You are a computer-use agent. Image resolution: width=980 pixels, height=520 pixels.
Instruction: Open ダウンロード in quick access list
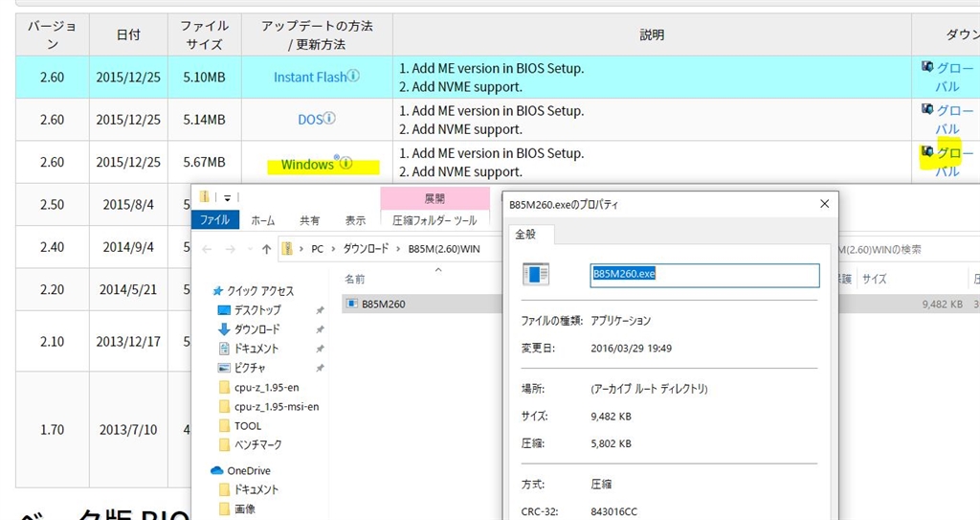256,329
